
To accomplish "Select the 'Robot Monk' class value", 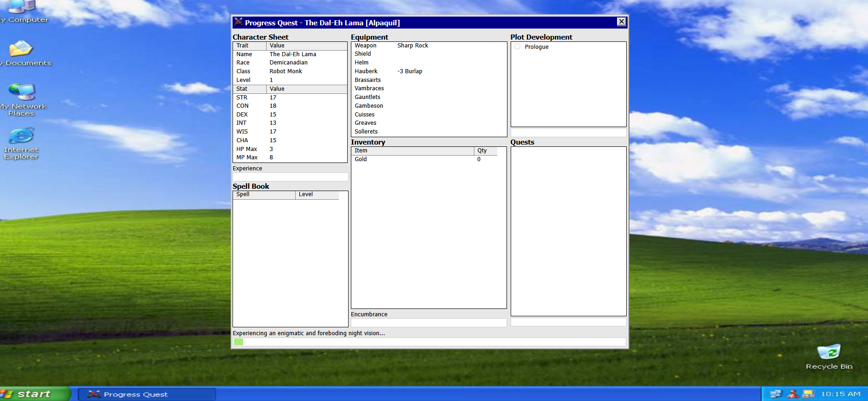I will [286, 71].
